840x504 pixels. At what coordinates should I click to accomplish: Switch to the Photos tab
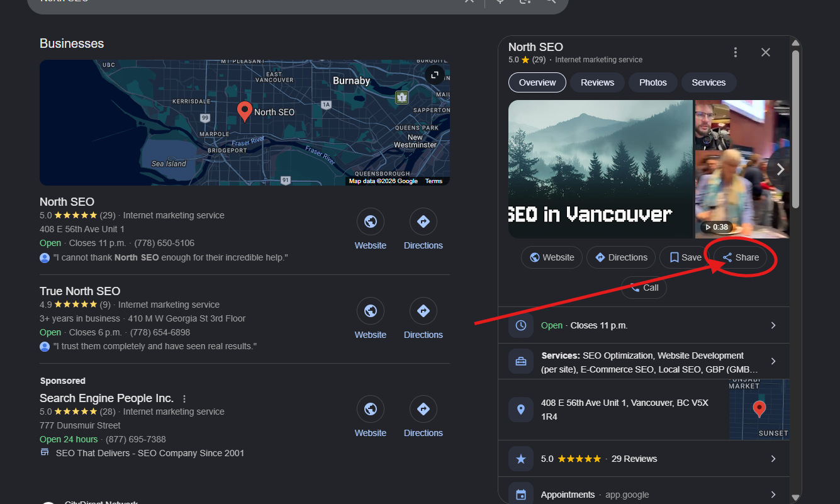point(653,82)
